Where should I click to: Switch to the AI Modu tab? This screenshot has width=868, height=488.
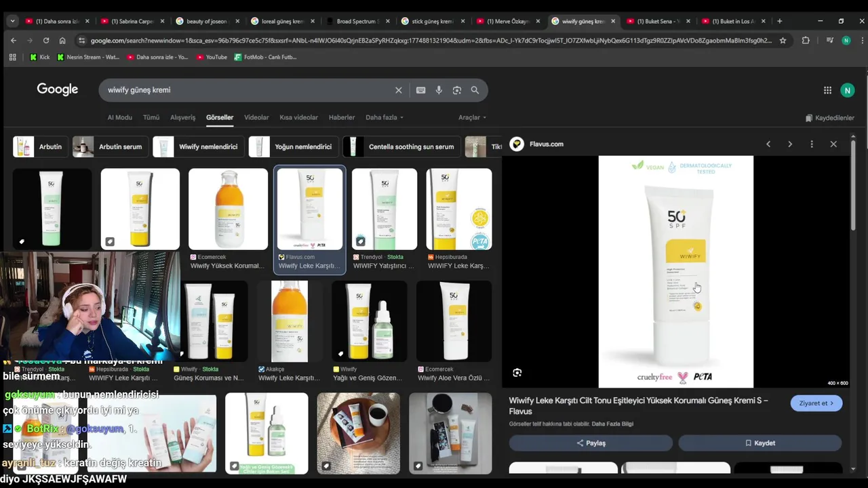tap(119, 117)
